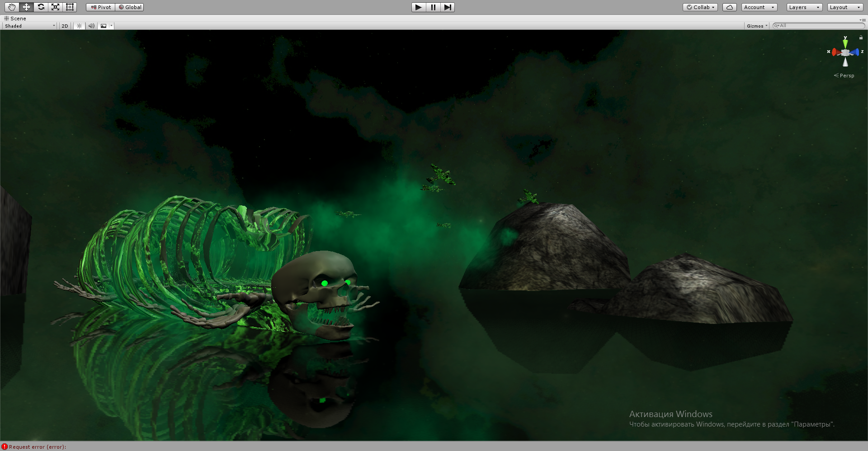Click the green Y axis cone of gizmo

click(x=845, y=43)
